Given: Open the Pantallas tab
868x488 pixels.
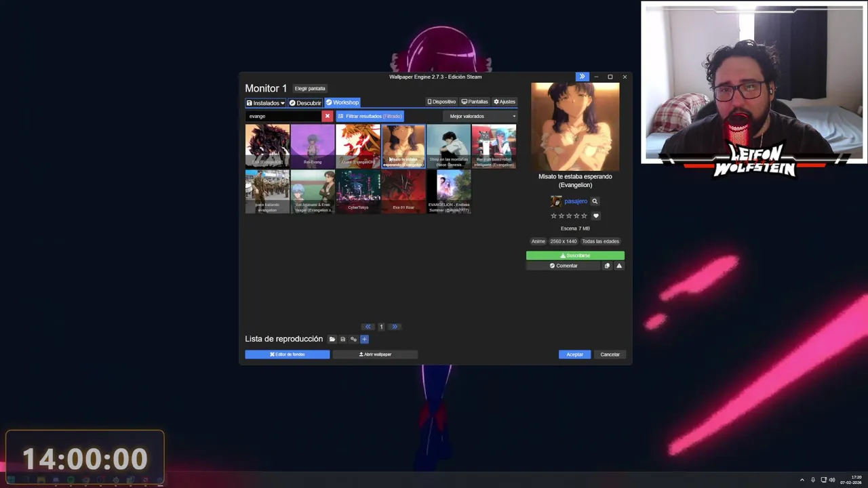Looking at the screenshot, I should [475, 102].
